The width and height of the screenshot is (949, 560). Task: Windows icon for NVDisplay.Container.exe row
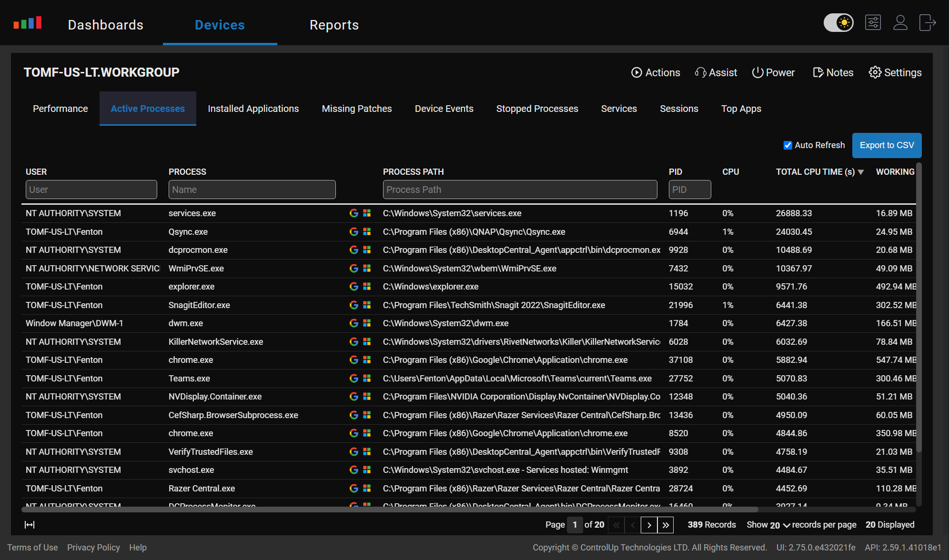pos(367,397)
